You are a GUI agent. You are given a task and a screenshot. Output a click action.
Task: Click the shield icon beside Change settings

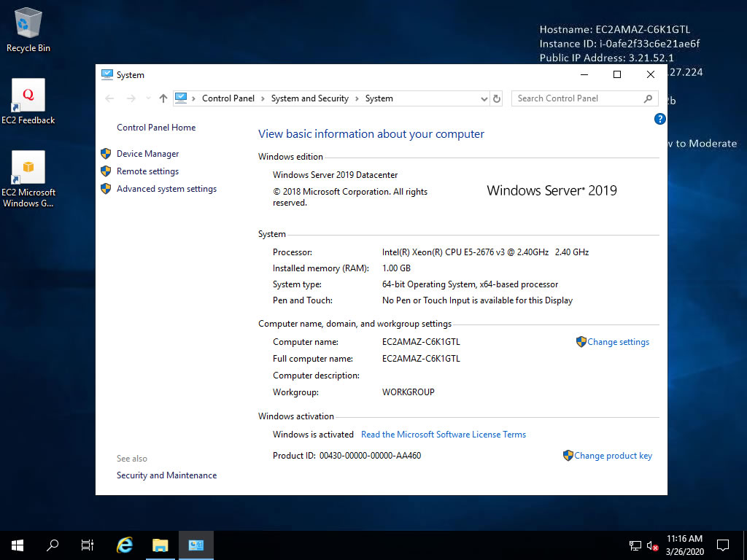click(581, 341)
